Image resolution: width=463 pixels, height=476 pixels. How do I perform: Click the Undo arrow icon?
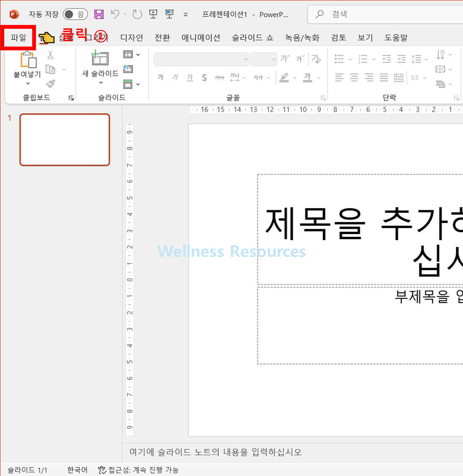tap(115, 14)
